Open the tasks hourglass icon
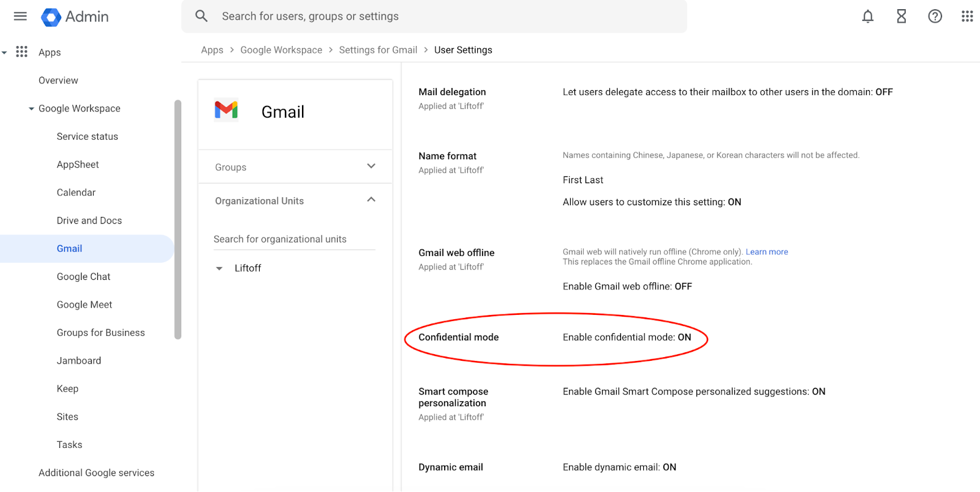The image size is (980, 492). click(902, 17)
